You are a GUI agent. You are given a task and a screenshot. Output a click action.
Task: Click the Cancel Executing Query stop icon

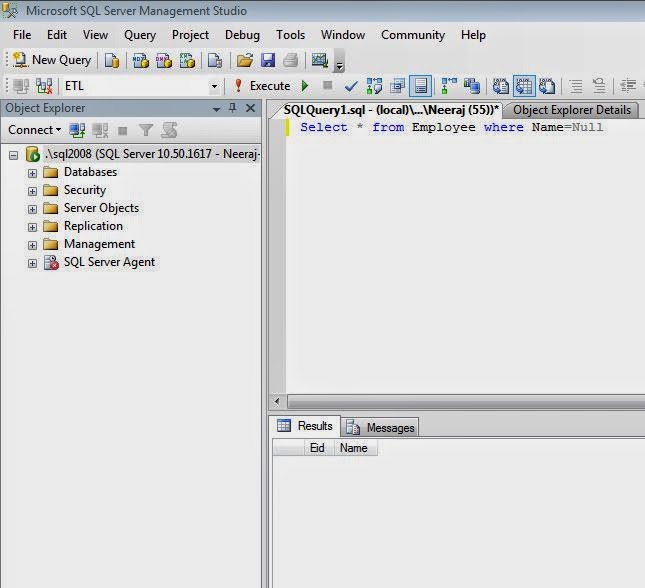click(327, 85)
